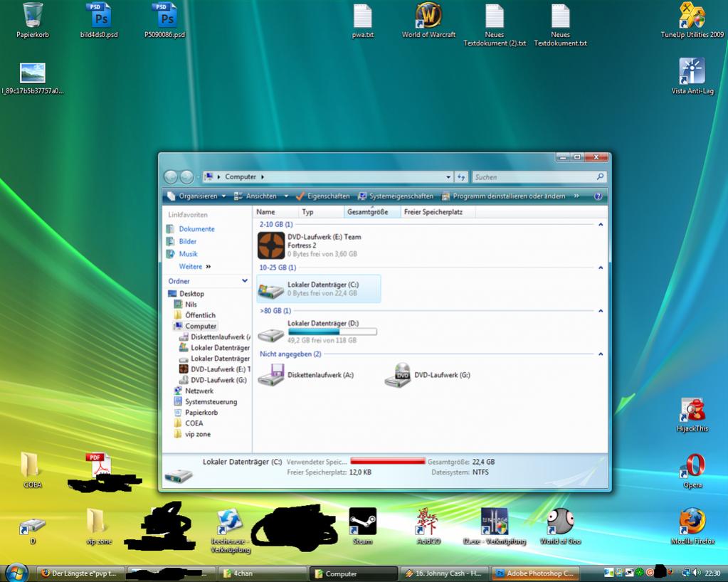Viewport: 728px width, 582px height.
Task: Select the pwa.txt desktop file
Action: (x=363, y=21)
